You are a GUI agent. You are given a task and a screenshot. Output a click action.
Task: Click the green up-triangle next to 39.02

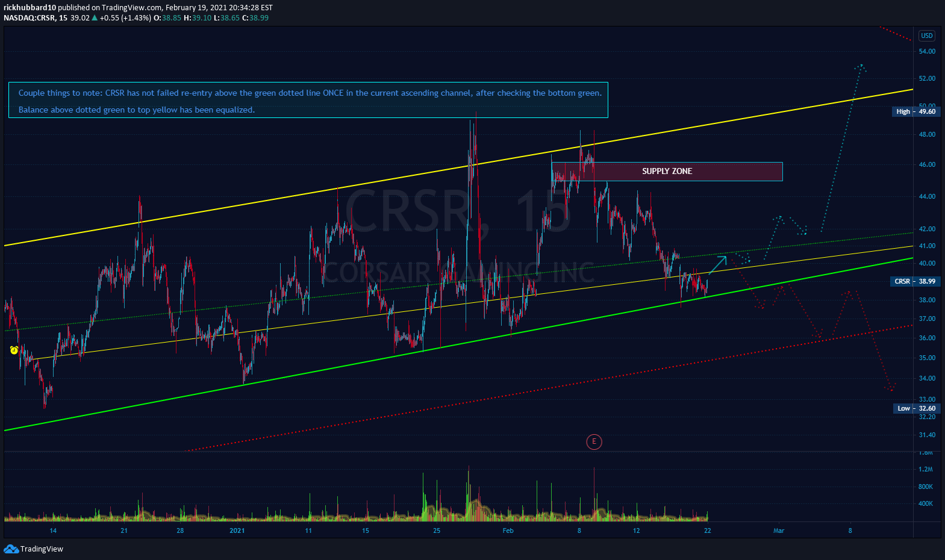point(95,17)
